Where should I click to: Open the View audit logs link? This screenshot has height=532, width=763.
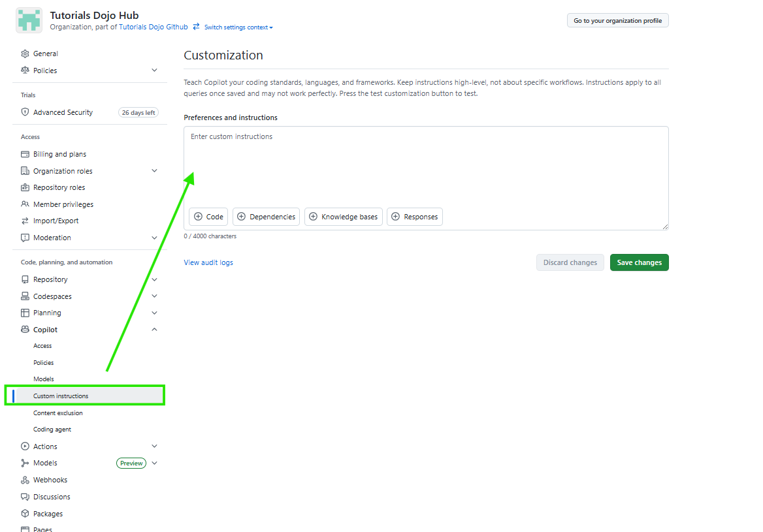[208, 262]
